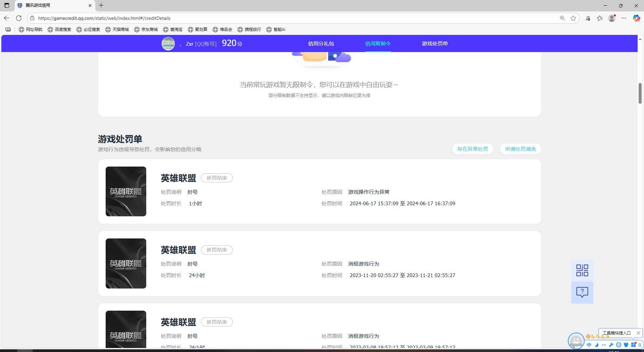Open the emoji picker in the input method bar
Screen dimensions: 644x352
[x=619, y=345]
